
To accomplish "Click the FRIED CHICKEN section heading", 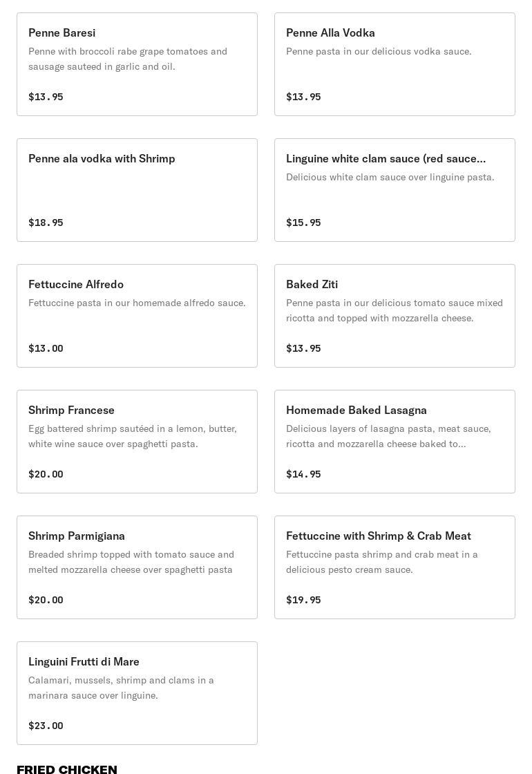I will click(x=67, y=769).
